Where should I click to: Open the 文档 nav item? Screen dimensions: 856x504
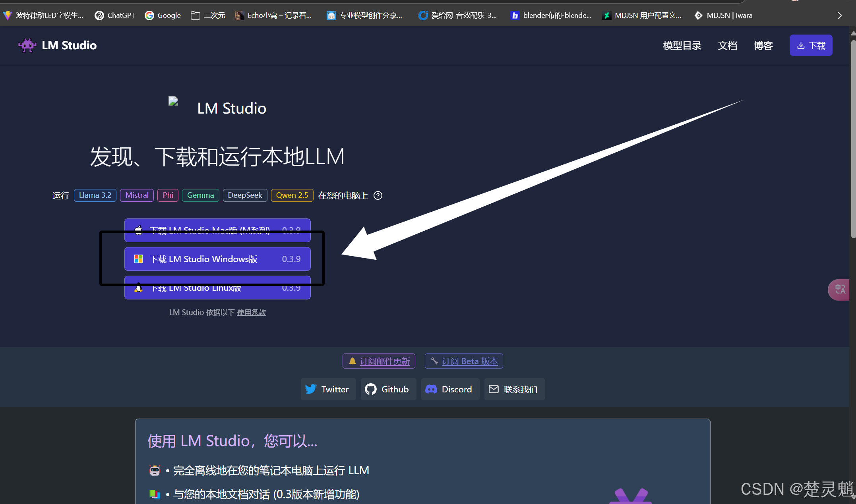tap(727, 46)
